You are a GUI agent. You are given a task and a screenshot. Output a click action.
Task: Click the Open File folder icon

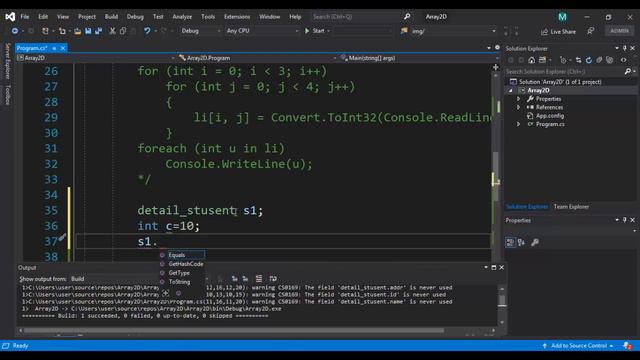click(x=78, y=31)
